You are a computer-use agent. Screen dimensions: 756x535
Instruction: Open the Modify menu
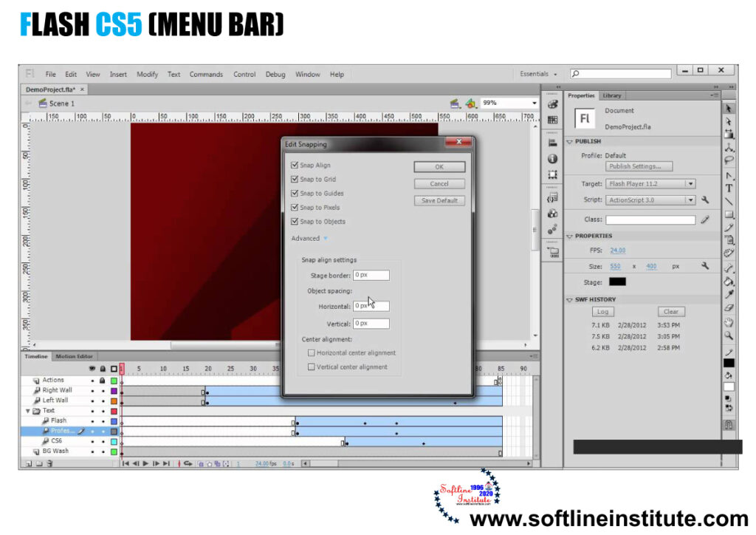click(x=147, y=74)
